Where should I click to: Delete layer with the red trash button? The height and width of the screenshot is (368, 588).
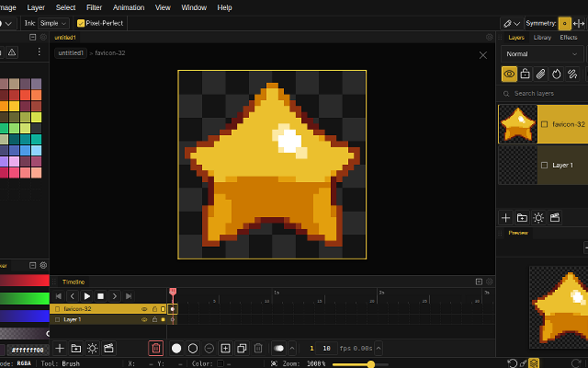point(156,349)
